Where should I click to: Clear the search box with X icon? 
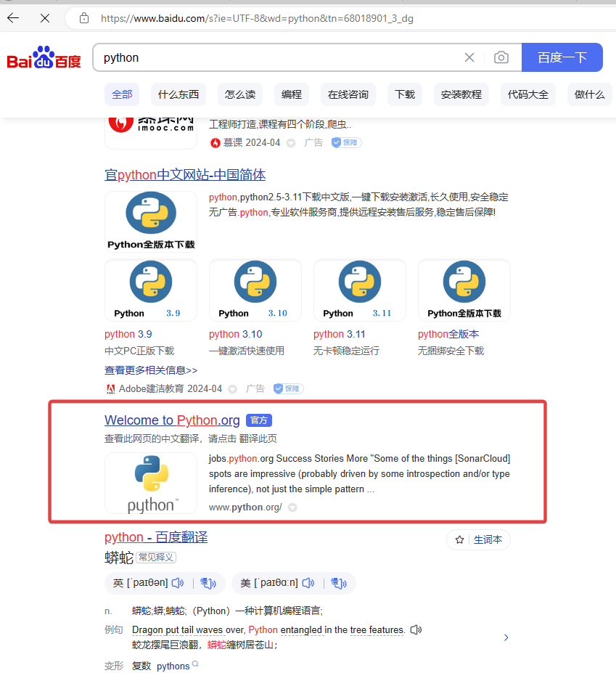(x=469, y=57)
